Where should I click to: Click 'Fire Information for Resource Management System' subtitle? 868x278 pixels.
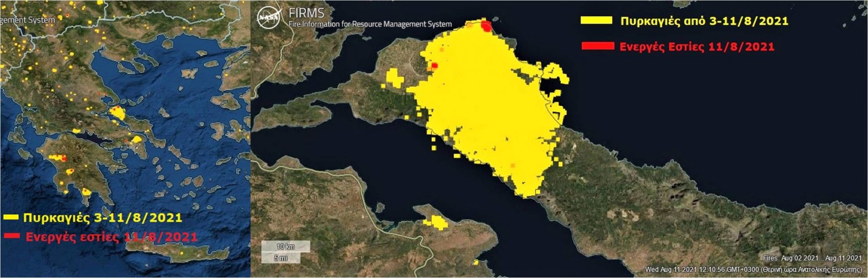(x=370, y=24)
